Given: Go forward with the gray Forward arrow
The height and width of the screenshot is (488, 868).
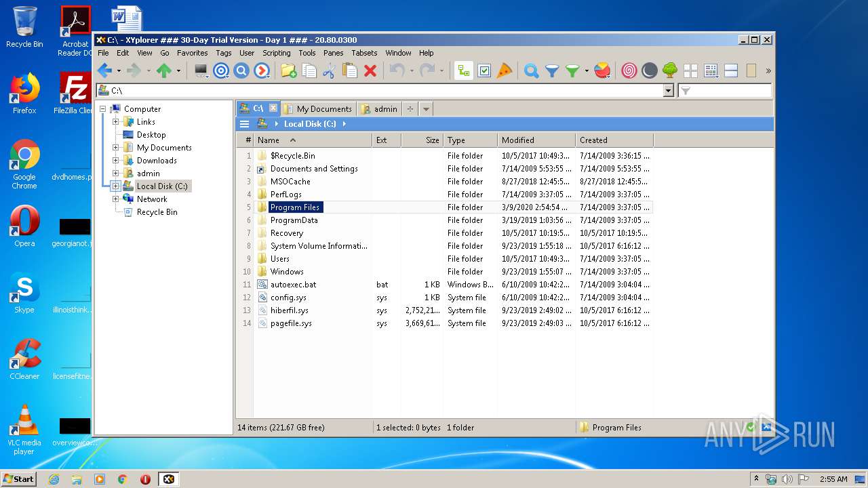Looking at the screenshot, I should tap(134, 70).
